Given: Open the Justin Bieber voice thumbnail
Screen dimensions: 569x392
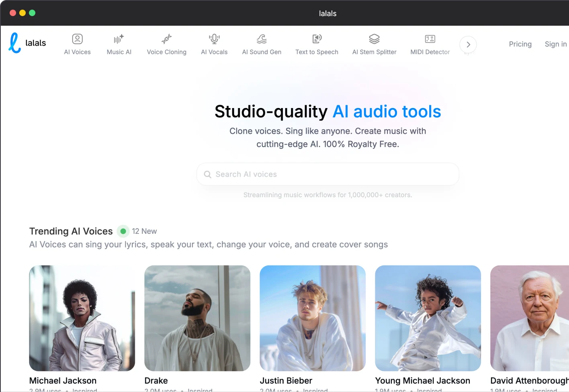Looking at the screenshot, I should pos(313,318).
